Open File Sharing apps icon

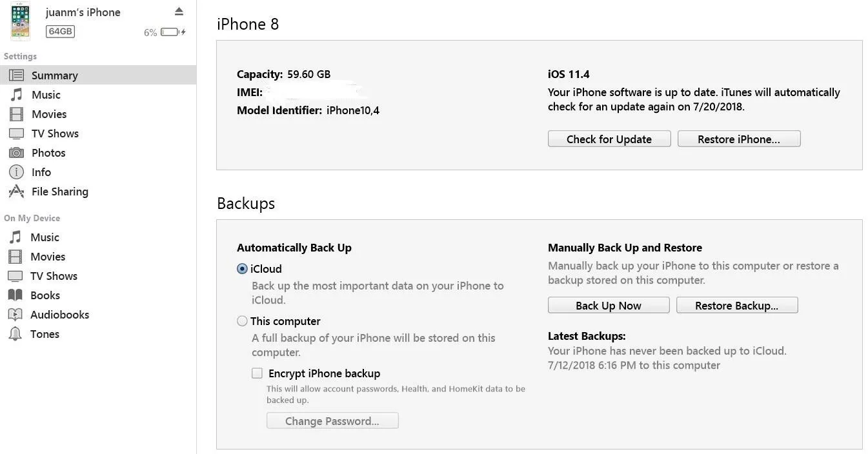coord(16,192)
